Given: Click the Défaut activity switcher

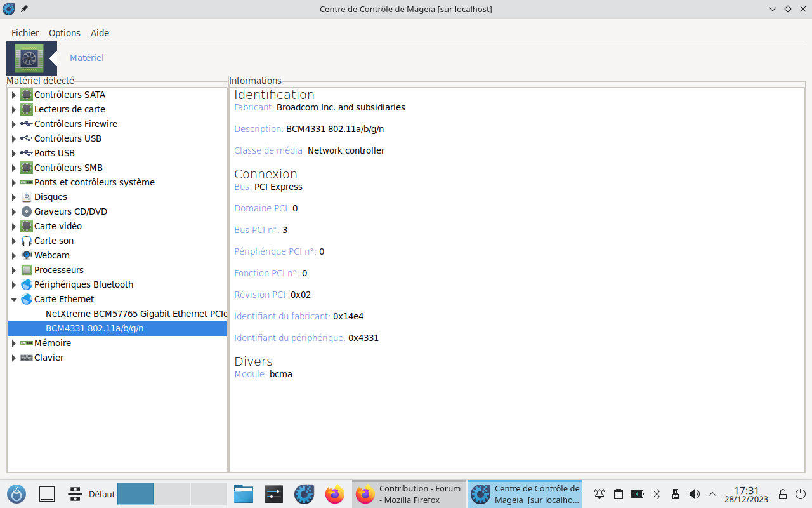Looking at the screenshot, I should tap(92, 494).
